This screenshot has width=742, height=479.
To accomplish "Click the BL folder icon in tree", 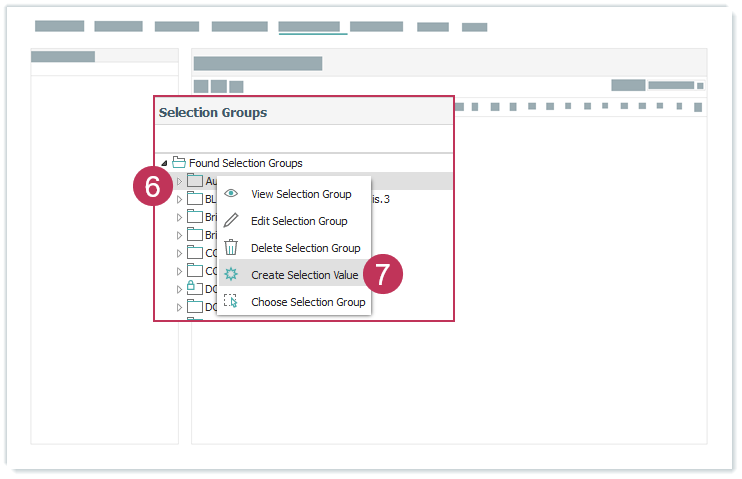I will pos(195,199).
